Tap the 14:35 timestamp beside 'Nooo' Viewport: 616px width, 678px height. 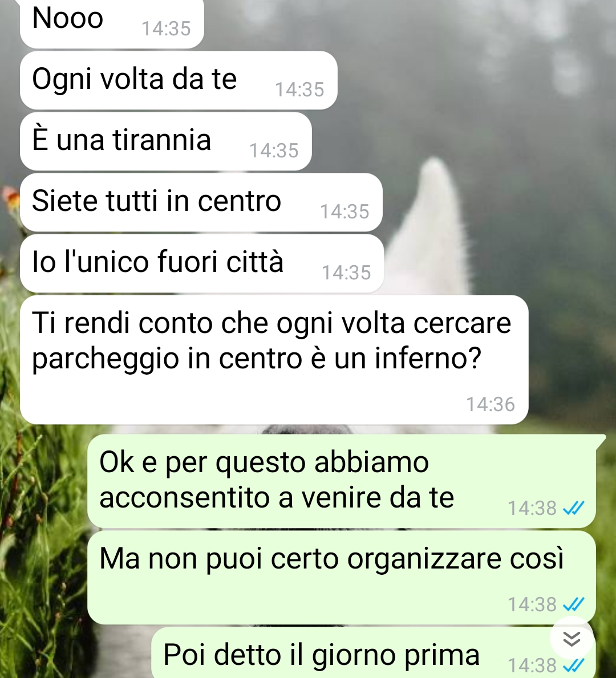(166, 29)
